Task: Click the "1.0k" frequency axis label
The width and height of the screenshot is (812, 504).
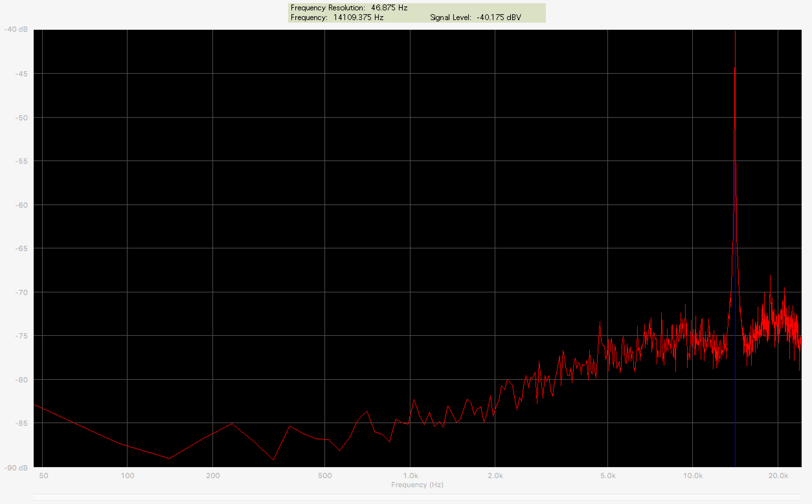Action: [410, 476]
